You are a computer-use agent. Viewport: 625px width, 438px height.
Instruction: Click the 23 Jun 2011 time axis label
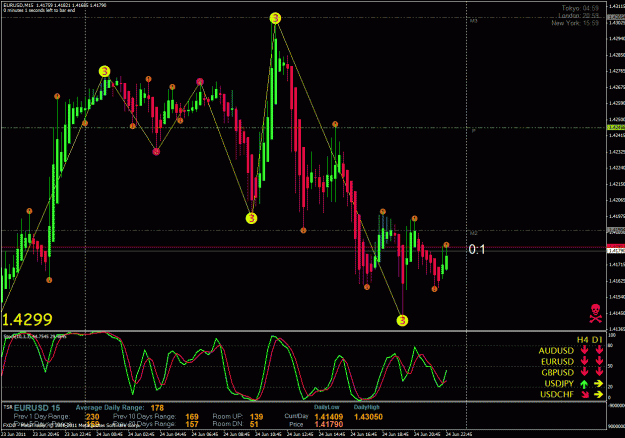pyautogui.click(x=14, y=434)
